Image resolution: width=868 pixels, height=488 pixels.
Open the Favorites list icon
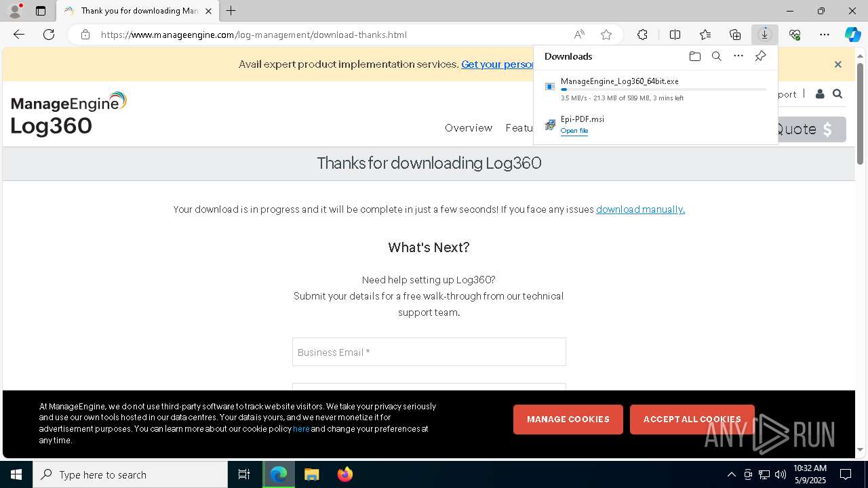coord(705,35)
